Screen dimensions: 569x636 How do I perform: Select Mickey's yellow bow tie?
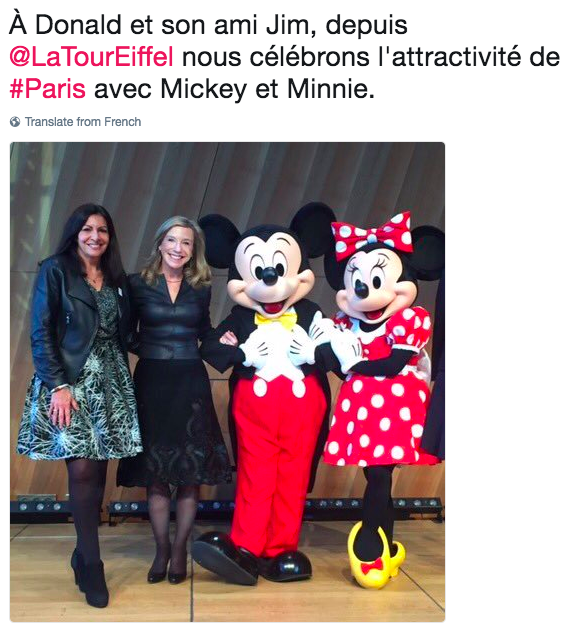tap(276, 320)
